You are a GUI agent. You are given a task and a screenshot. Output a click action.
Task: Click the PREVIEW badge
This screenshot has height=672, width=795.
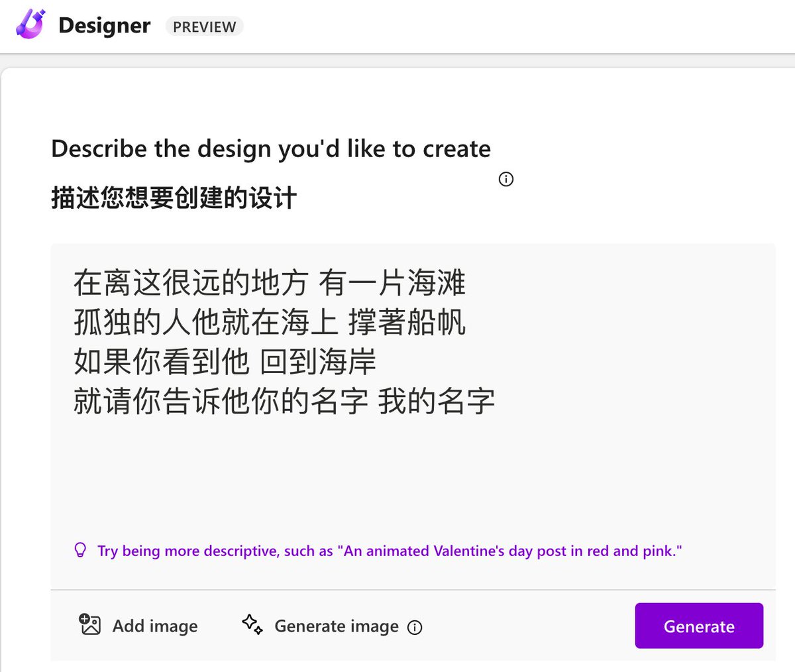point(204,27)
